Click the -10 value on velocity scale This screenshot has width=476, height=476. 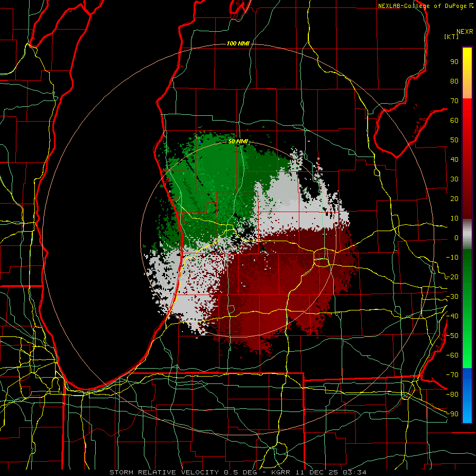(452, 258)
